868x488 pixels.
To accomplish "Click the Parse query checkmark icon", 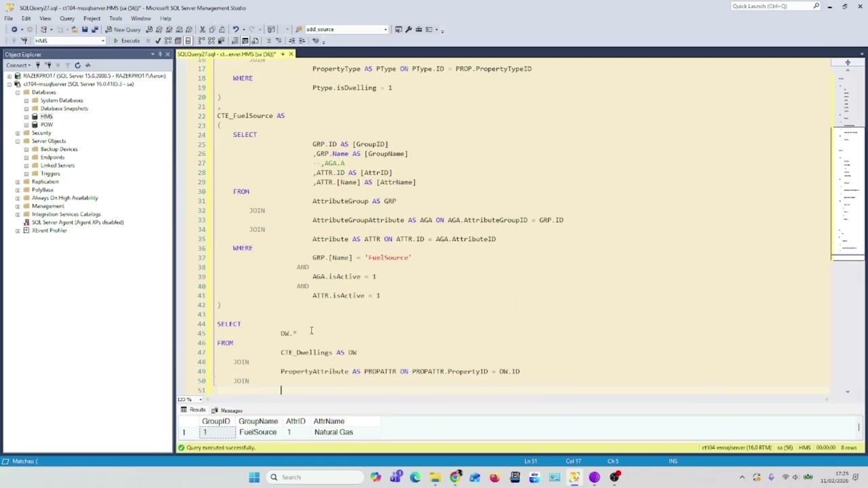I will 158,41.
